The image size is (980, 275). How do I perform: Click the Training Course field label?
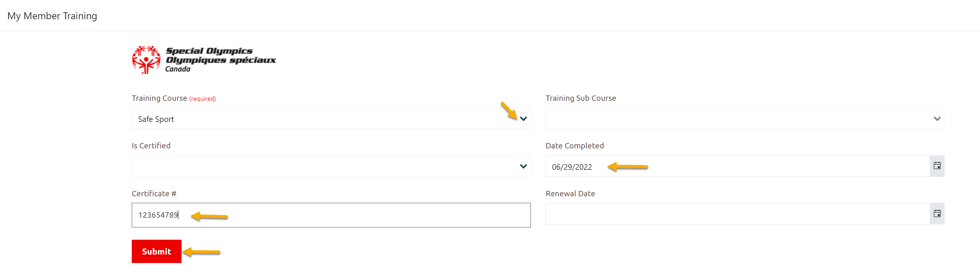tap(159, 98)
